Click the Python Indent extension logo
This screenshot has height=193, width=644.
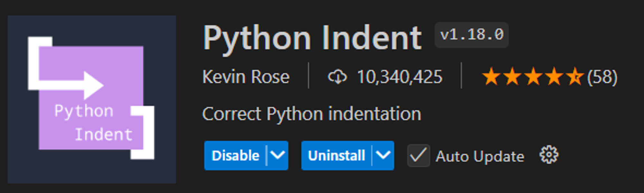(92, 99)
